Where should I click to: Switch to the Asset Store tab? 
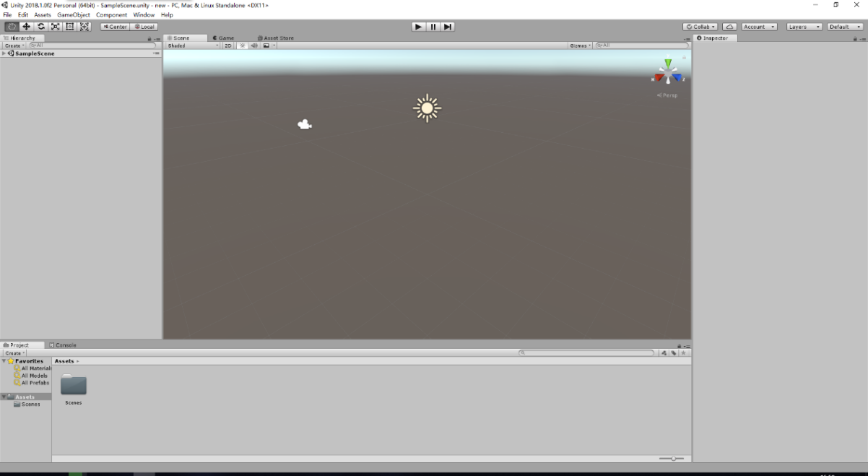[276, 38]
